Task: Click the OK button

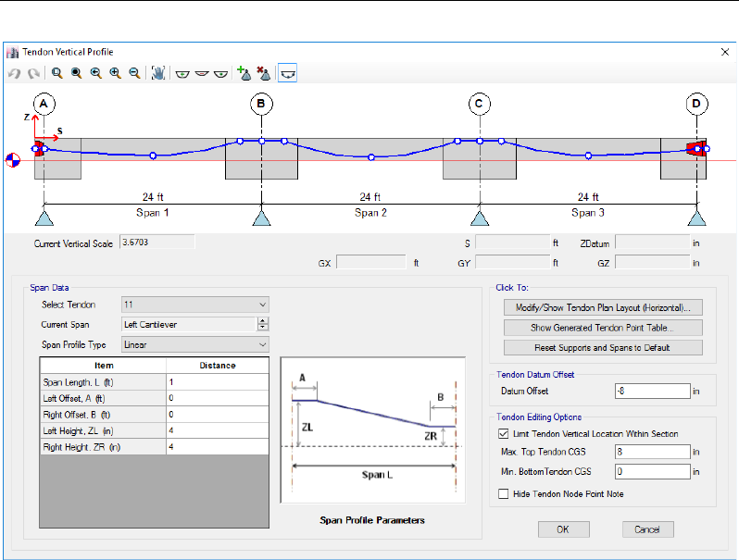Action: click(564, 529)
